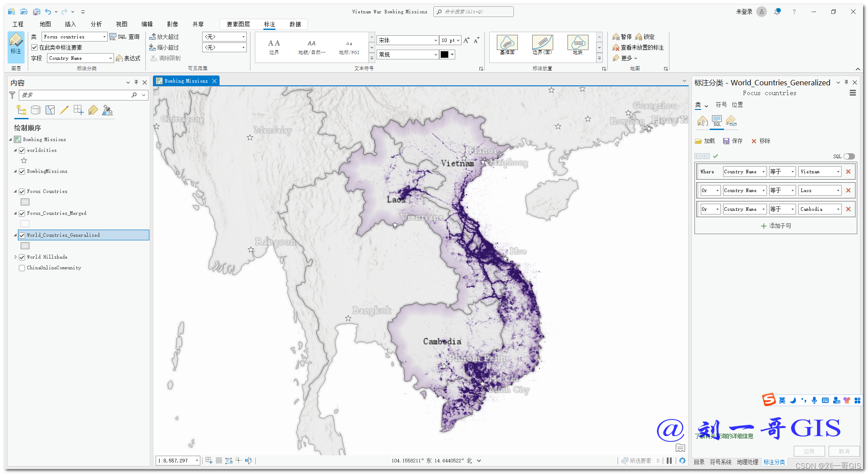Uncheck the BombingMissions layer visibility
868x474 pixels.
(x=22, y=172)
